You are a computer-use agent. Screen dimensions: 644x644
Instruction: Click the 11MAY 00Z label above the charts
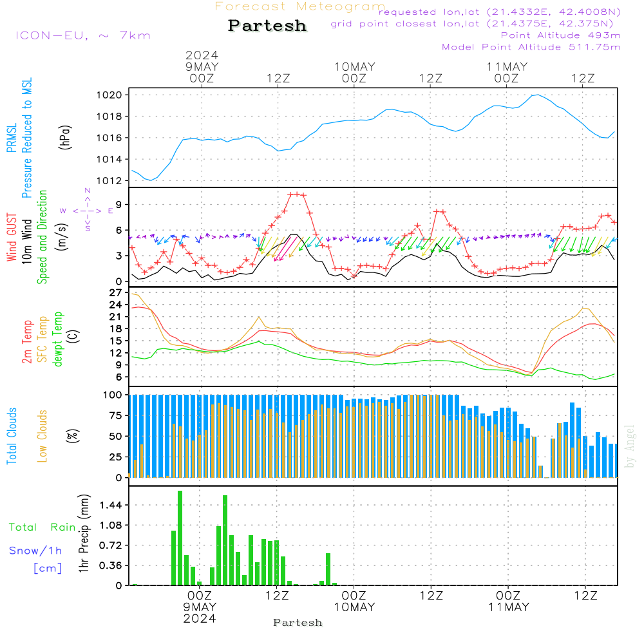507,72
